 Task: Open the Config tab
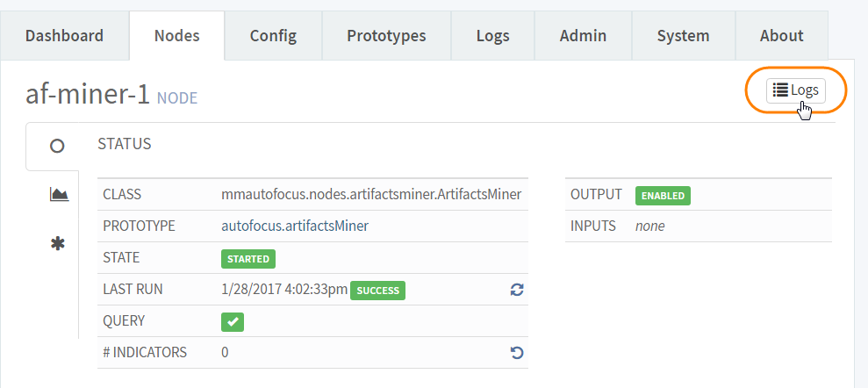click(273, 36)
